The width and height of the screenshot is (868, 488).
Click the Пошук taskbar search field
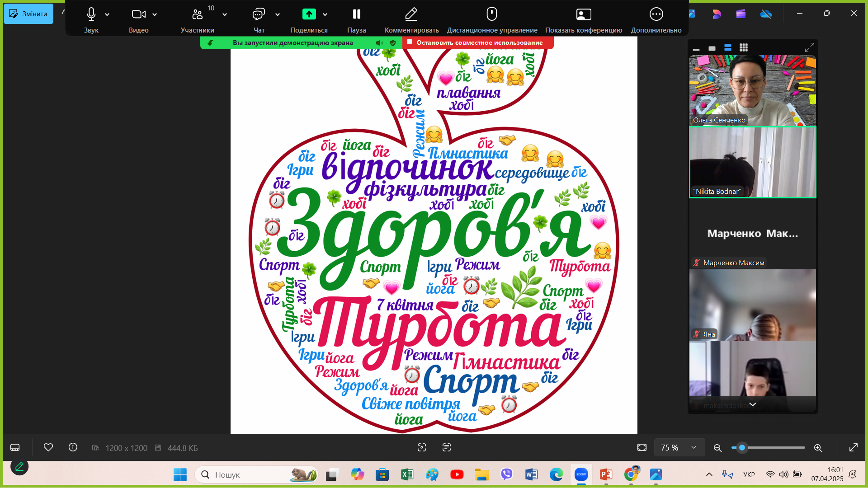(x=256, y=474)
